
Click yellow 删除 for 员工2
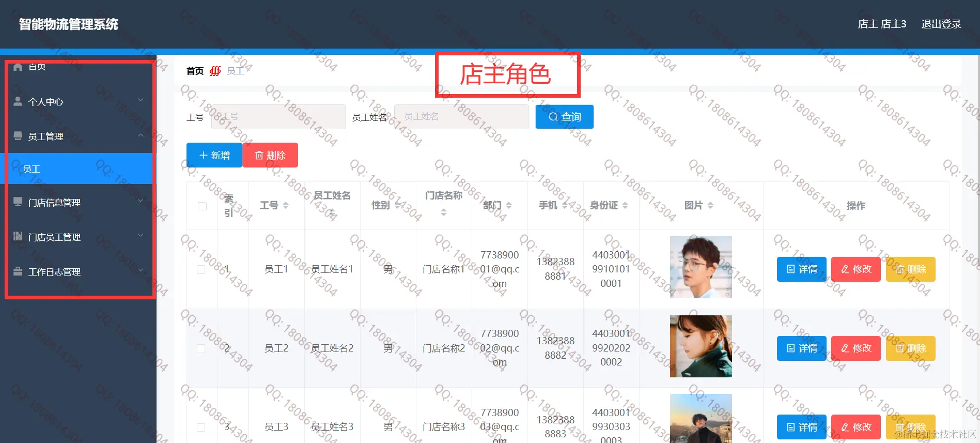click(x=911, y=348)
